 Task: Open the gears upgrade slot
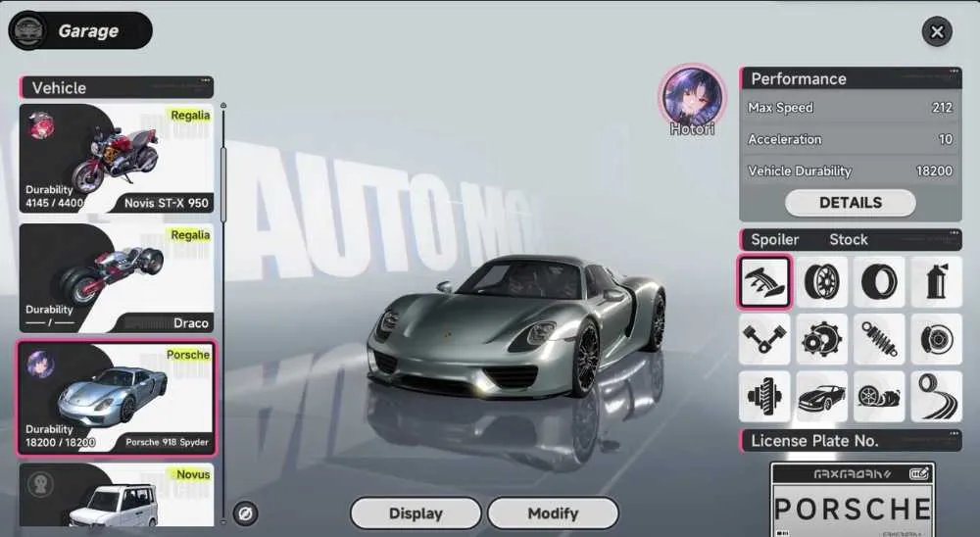pyautogui.click(x=822, y=339)
